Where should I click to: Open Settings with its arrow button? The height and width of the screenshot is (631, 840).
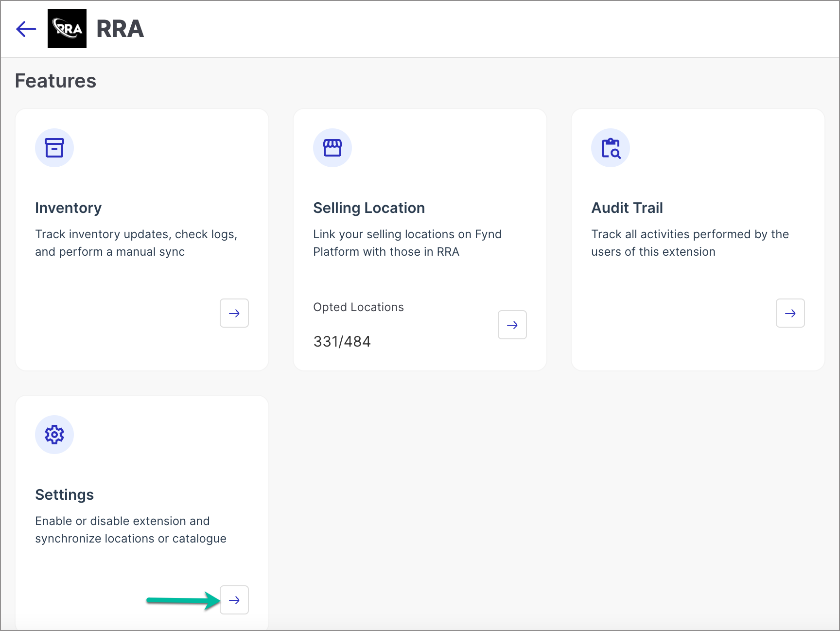click(234, 600)
